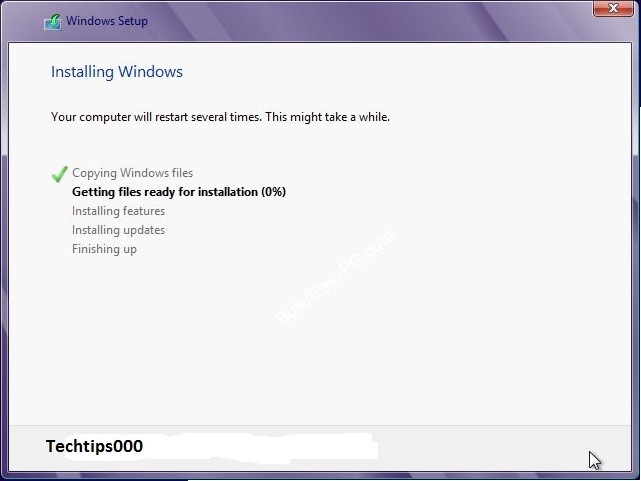This screenshot has width=641, height=481.
Task: Close the Windows Setup window
Action: pos(613,9)
